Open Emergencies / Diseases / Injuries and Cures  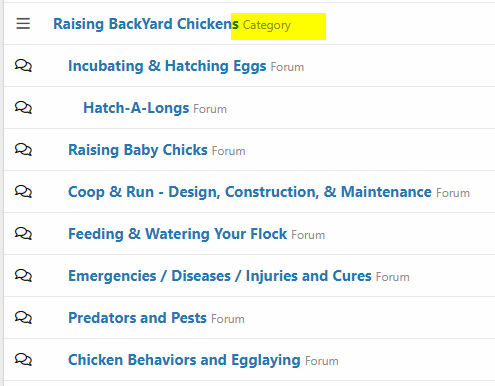220,276
